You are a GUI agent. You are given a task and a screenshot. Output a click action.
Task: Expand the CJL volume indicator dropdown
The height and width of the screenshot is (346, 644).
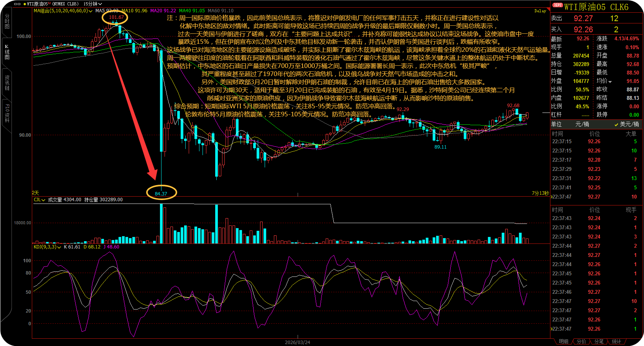coord(43,200)
